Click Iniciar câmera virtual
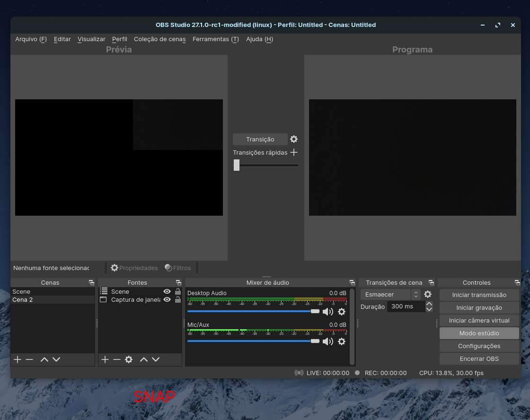The width and height of the screenshot is (530, 420). (x=479, y=320)
